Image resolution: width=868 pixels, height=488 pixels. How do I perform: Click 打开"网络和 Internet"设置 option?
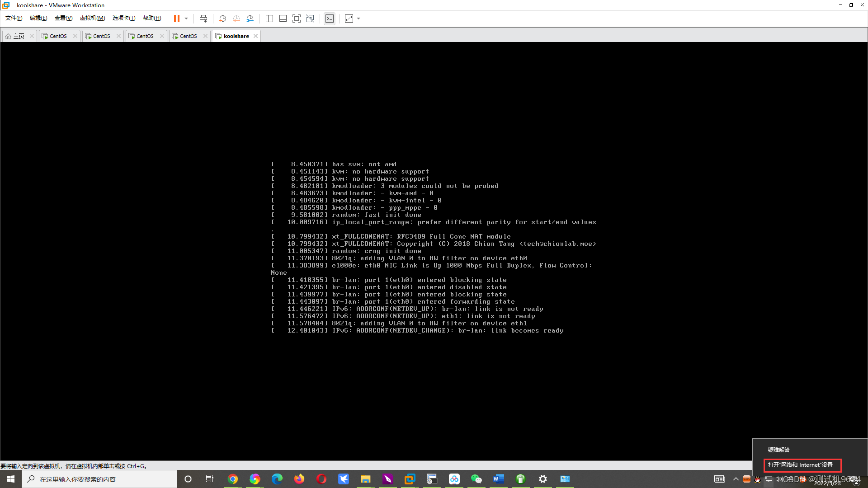(x=800, y=465)
